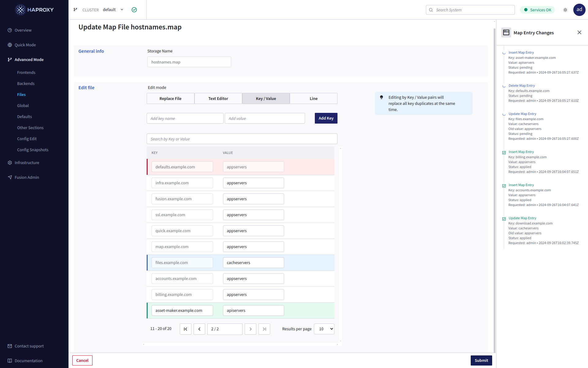The image size is (588, 368).
Task: Toggle the light/dark theme sun icon
Action: point(565,10)
